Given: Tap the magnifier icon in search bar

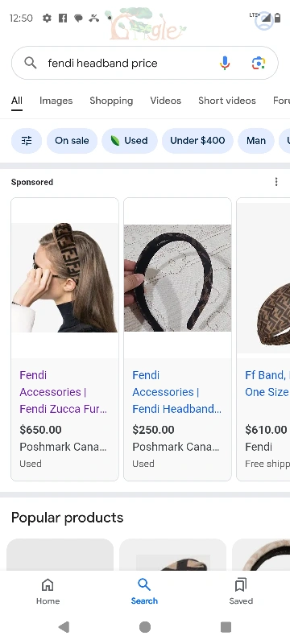Looking at the screenshot, I should pos(31,63).
